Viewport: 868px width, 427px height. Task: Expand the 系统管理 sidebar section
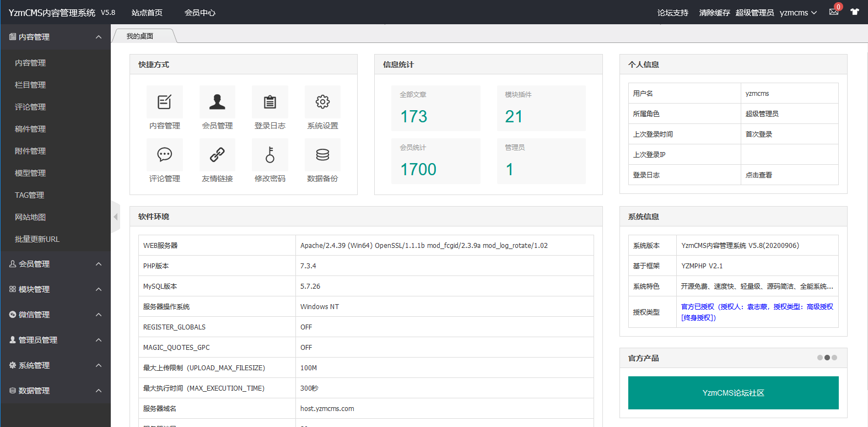tap(55, 365)
